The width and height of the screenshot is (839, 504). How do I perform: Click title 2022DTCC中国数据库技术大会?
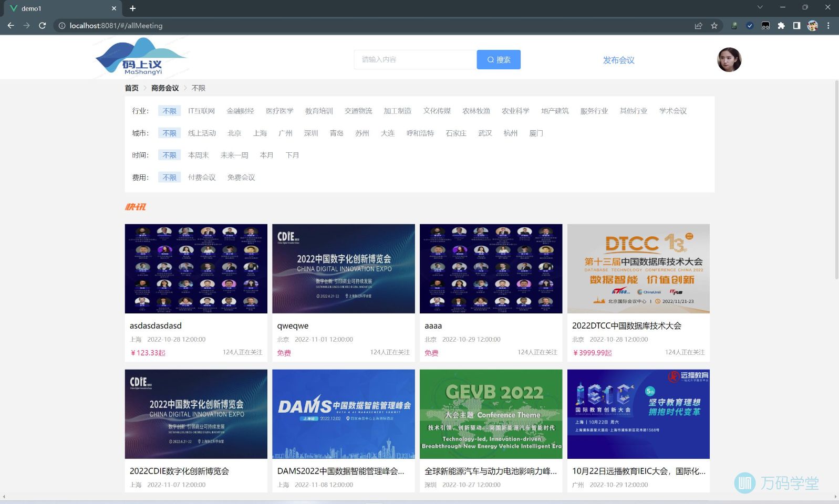pyautogui.click(x=627, y=325)
